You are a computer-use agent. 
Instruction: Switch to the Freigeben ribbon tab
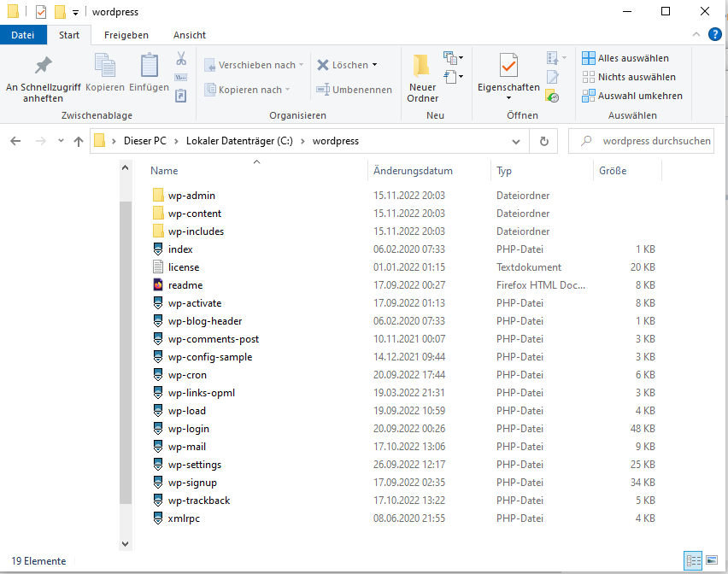tap(126, 35)
